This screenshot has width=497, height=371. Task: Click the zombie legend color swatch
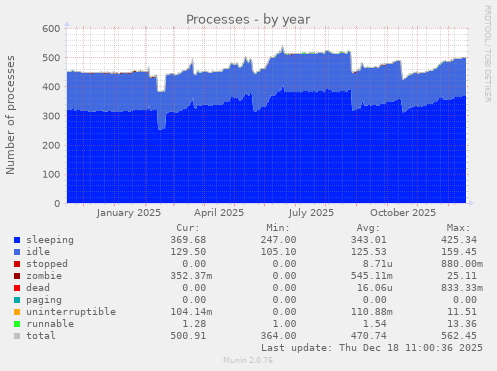point(17,276)
